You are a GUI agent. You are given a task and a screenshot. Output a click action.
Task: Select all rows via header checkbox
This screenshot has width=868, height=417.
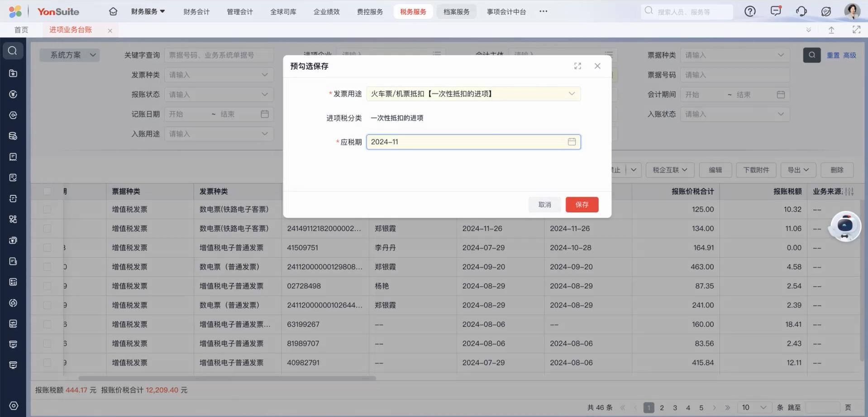tap(47, 191)
